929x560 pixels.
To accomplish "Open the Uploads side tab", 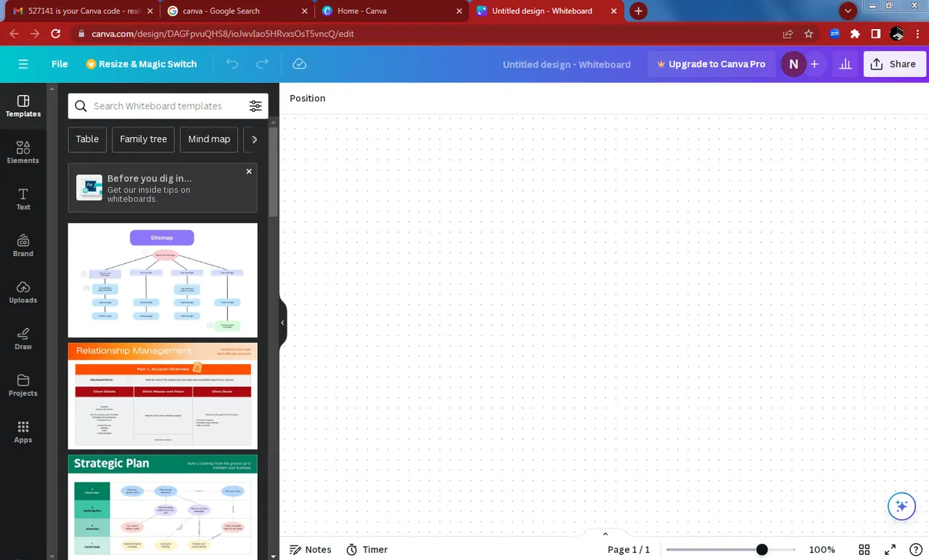I will pyautogui.click(x=23, y=292).
